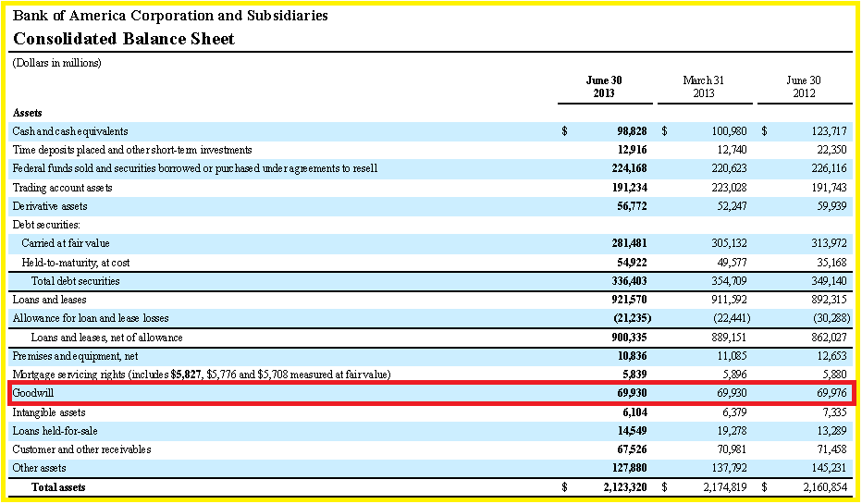Select loans and leases value 921,570
Viewport: 862px width, 504px height.
point(630,301)
